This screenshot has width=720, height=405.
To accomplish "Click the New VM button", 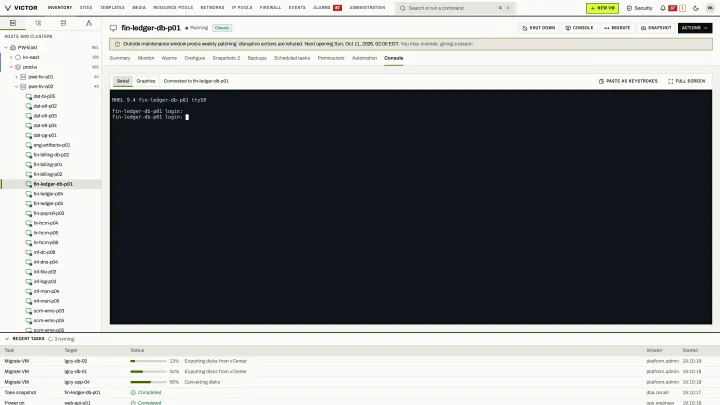I will click(602, 8).
